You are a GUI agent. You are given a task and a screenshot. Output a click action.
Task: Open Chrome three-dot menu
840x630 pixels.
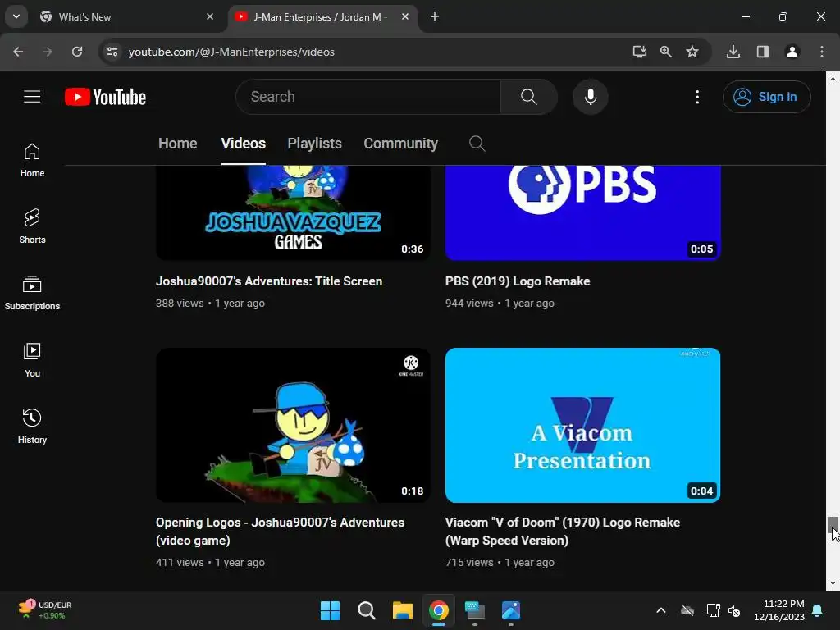pos(822,52)
